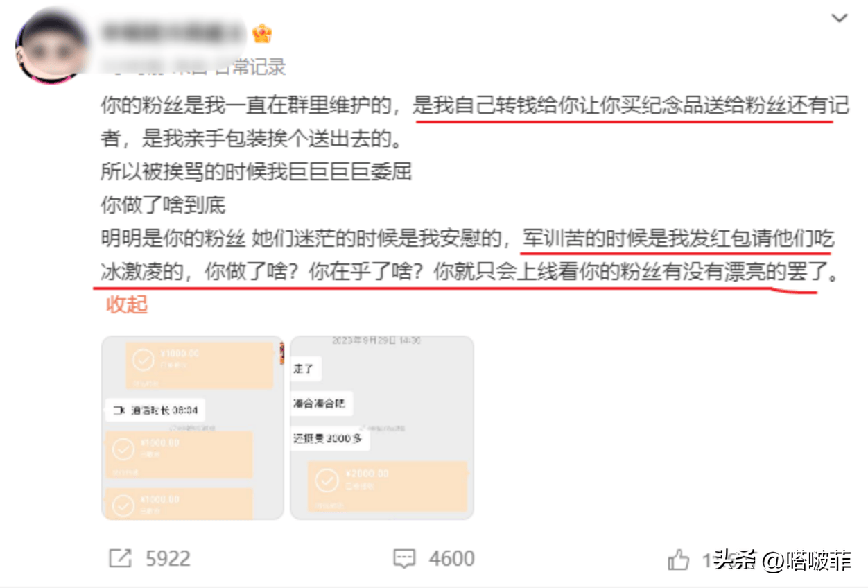Open the post options chevron menu
This screenshot has width=868, height=588.
point(840,19)
